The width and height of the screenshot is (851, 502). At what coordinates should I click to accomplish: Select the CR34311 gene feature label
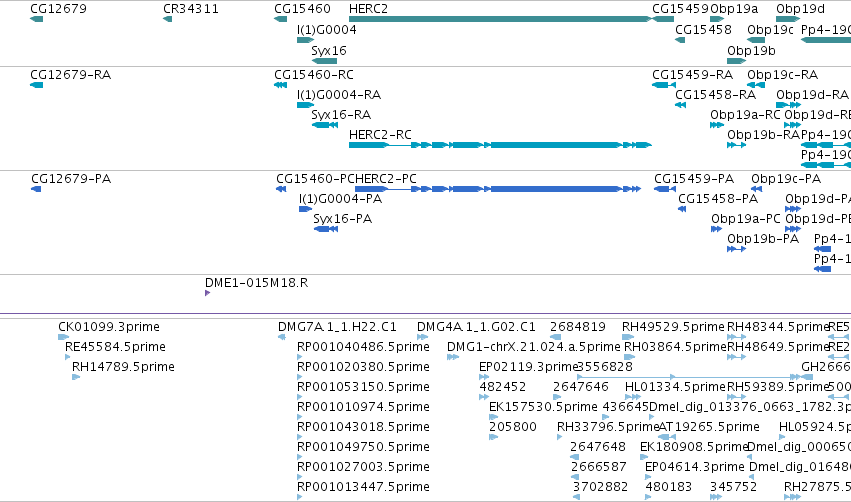click(190, 9)
